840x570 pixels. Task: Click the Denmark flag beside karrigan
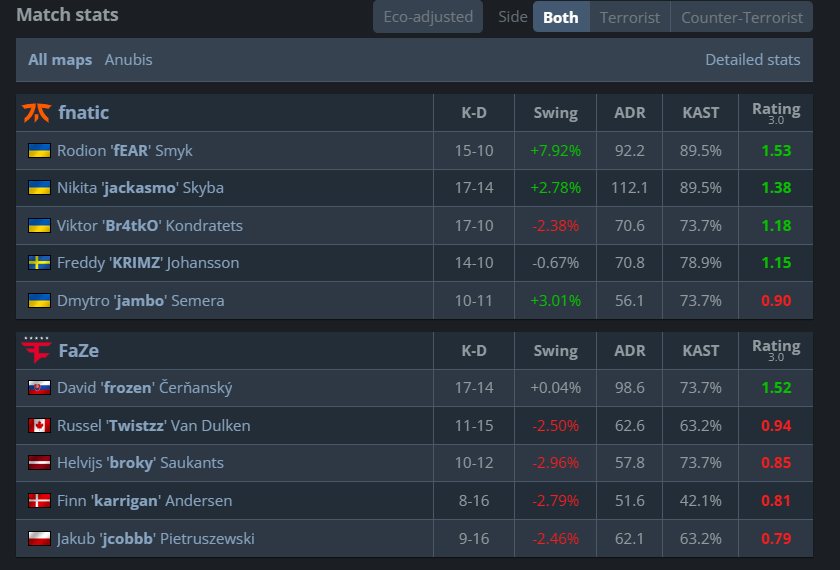[39, 501]
